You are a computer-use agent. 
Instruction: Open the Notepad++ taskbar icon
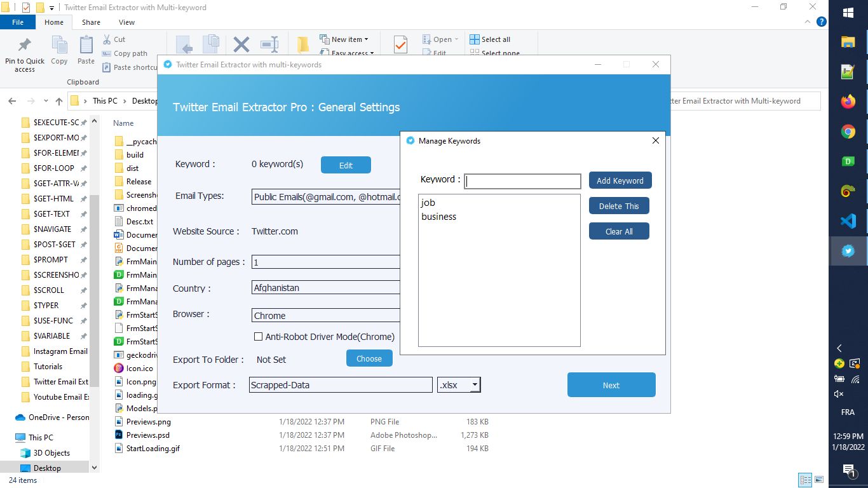pyautogui.click(x=848, y=72)
